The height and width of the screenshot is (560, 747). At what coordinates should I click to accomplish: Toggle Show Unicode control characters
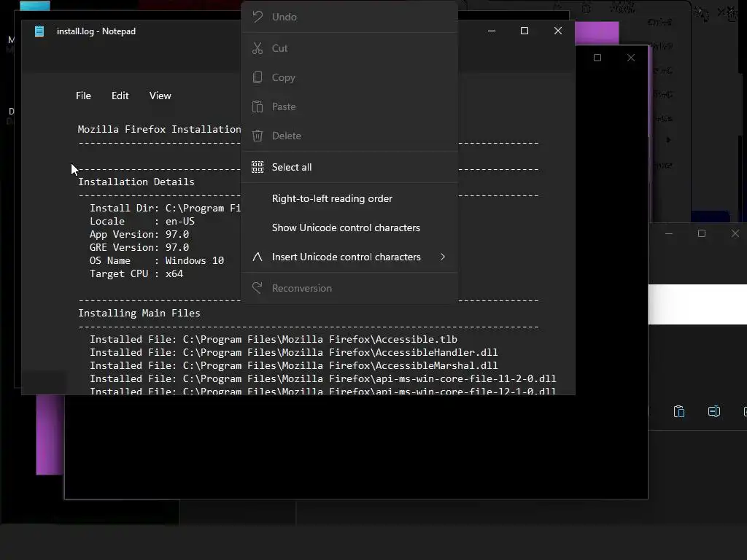(349, 227)
